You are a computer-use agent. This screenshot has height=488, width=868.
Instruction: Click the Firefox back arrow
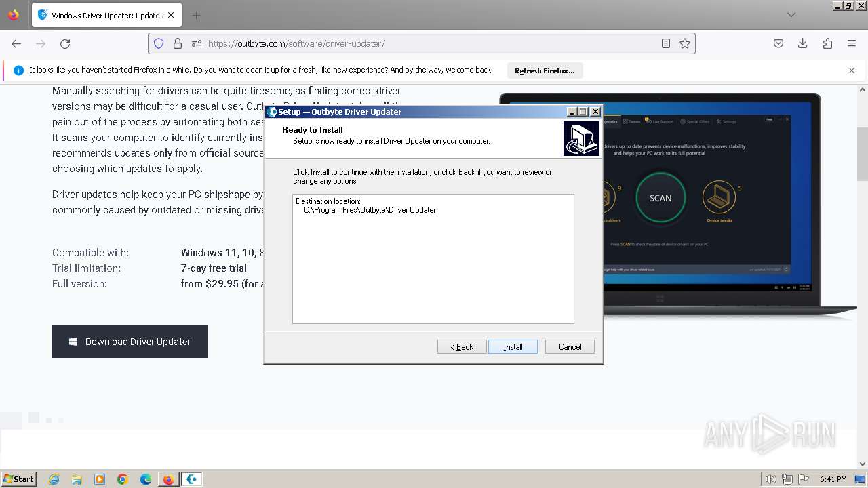[x=16, y=43]
